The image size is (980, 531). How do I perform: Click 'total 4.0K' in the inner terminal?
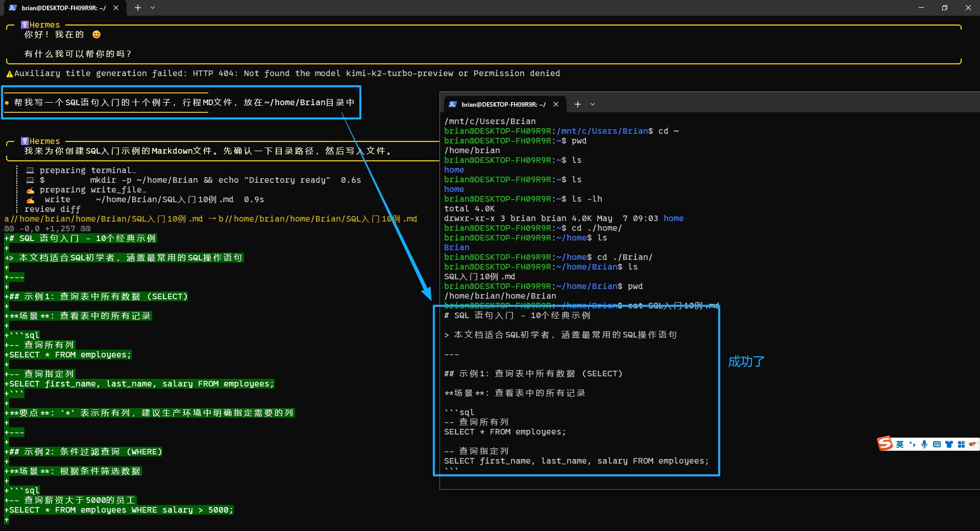click(470, 209)
